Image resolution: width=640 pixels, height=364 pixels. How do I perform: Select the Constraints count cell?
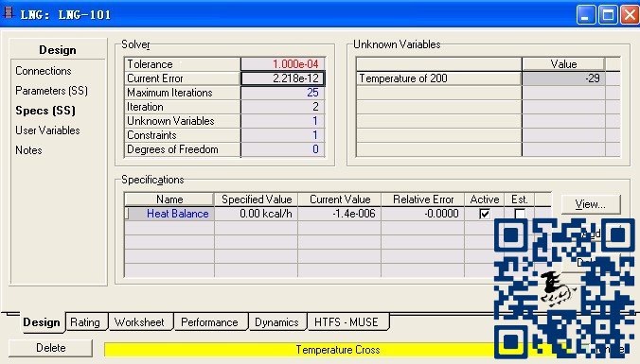click(282, 135)
